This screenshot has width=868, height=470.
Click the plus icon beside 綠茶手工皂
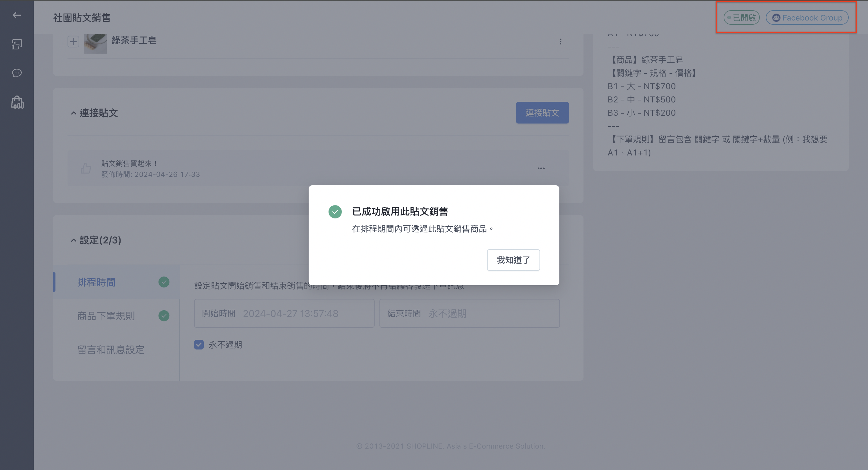73,42
